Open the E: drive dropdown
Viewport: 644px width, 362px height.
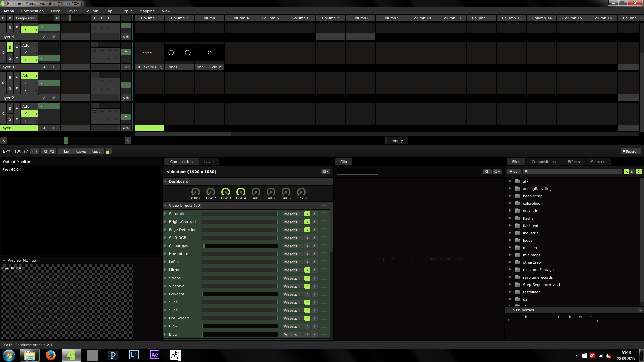(x=572, y=172)
